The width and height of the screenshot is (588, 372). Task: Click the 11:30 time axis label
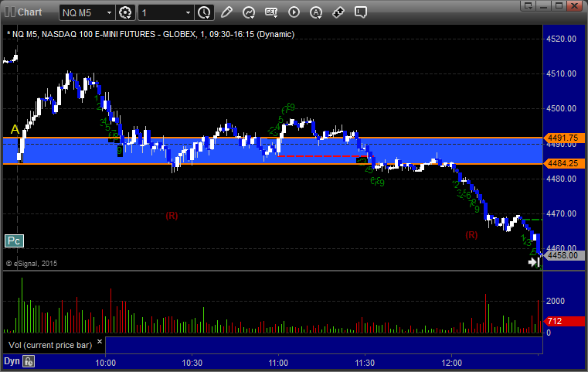[365, 363]
